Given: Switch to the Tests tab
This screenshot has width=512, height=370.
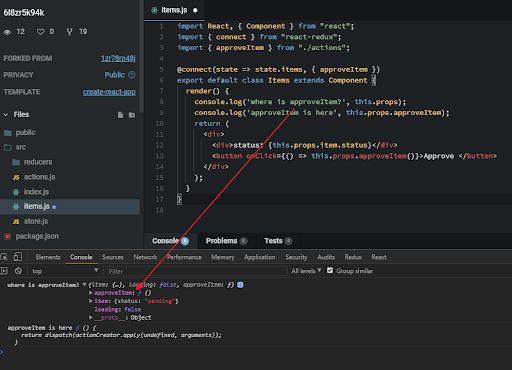Looking at the screenshot, I should 278,241.
